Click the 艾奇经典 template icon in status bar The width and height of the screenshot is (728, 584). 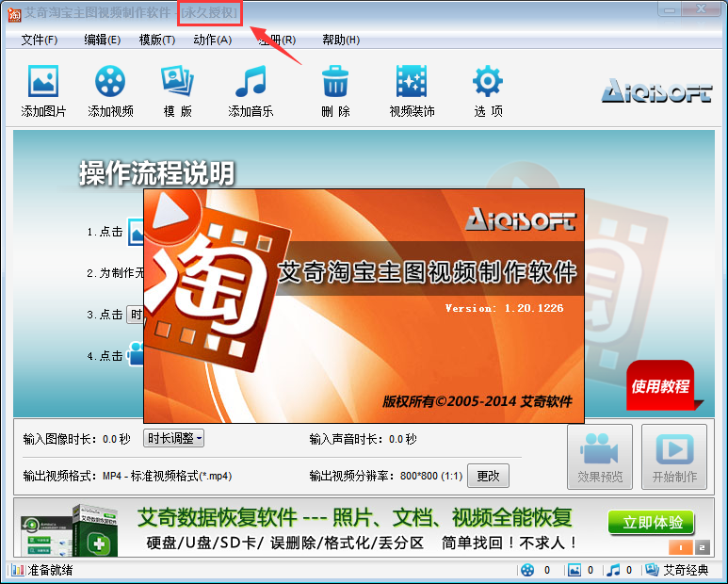click(x=652, y=570)
